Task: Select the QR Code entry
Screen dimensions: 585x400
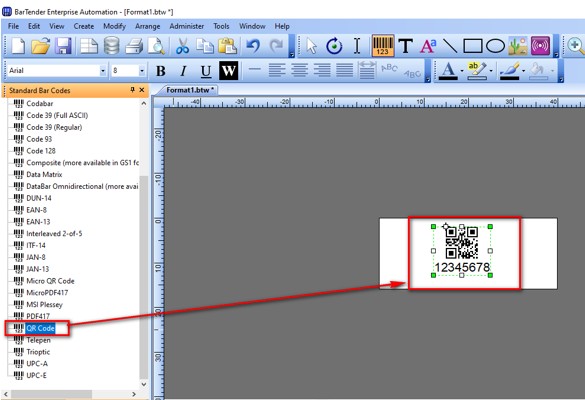Action: coord(40,328)
